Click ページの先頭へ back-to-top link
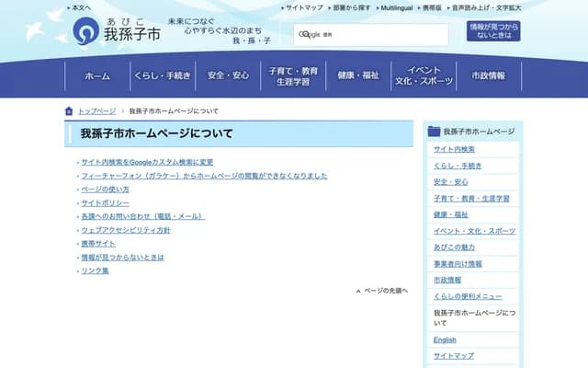Image resolution: width=588 pixels, height=368 pixels. point(386,291)
